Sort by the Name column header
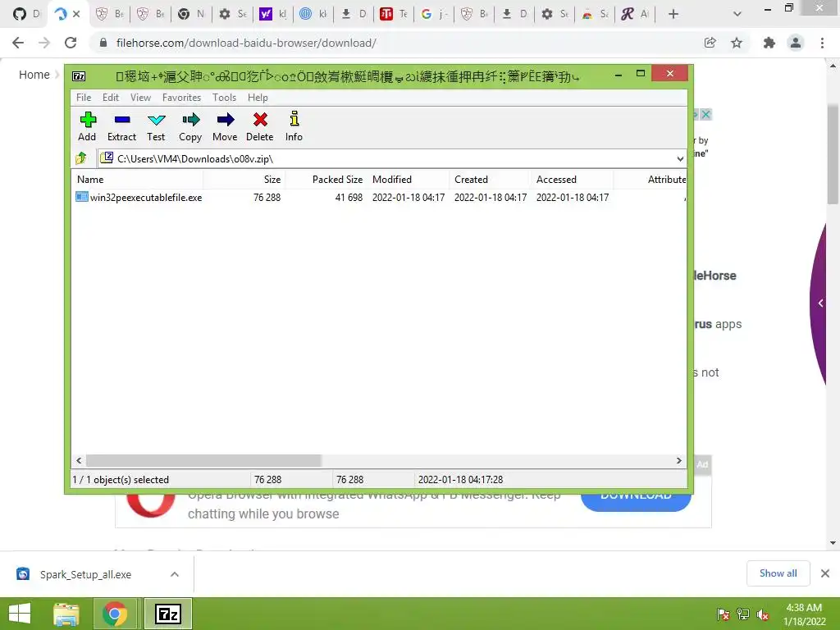The image size is (840, 630). [x=137, y=180]
